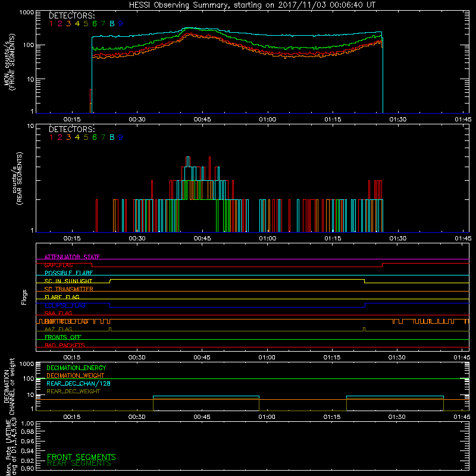Select the ECLIPSE_FLAG label
This screenshot has width=476, height=476.
[x=65, y=305]
